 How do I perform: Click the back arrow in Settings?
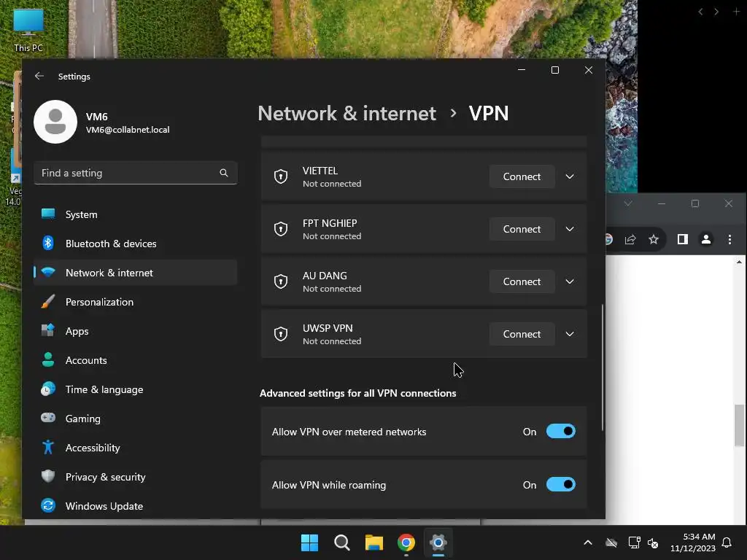click(x=39, y=76)
